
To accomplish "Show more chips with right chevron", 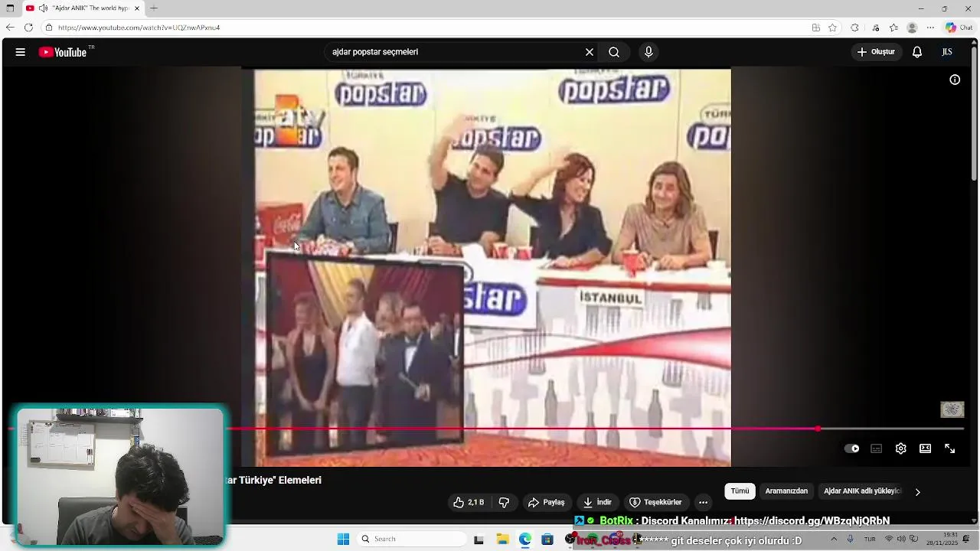I will (x=917, y=491).
